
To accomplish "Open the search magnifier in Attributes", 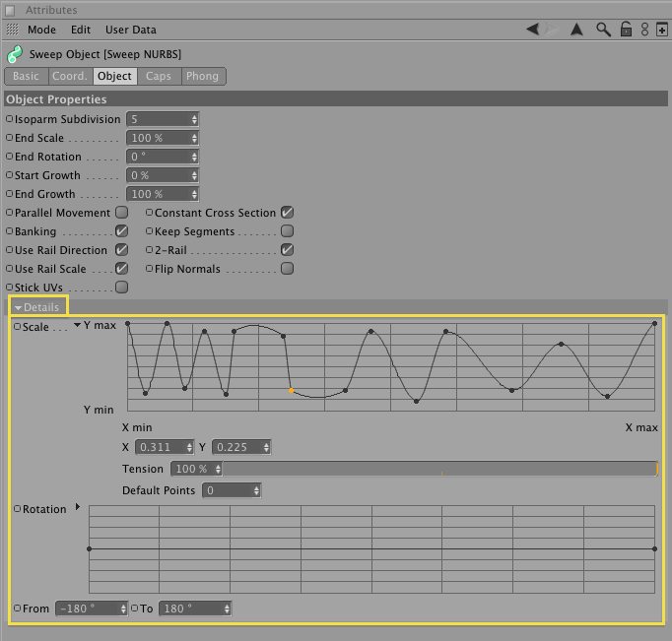I will (x=603, y=30).
